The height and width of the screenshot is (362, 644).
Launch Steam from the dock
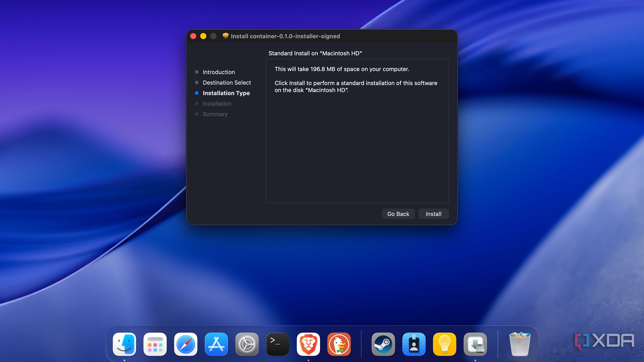pyautogui.click(x=383, y=344)
